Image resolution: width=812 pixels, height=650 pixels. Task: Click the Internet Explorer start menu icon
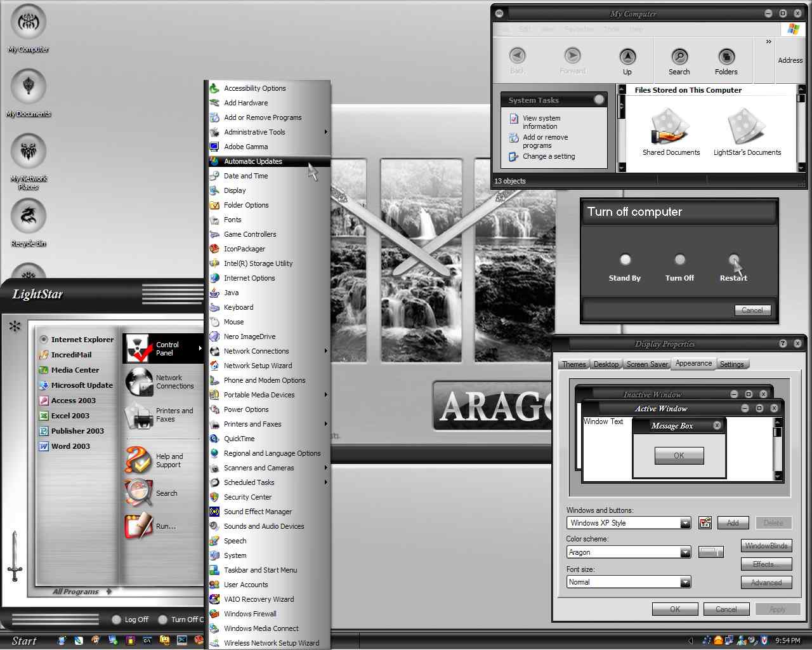pyautogui.click(x=44, y=340)
